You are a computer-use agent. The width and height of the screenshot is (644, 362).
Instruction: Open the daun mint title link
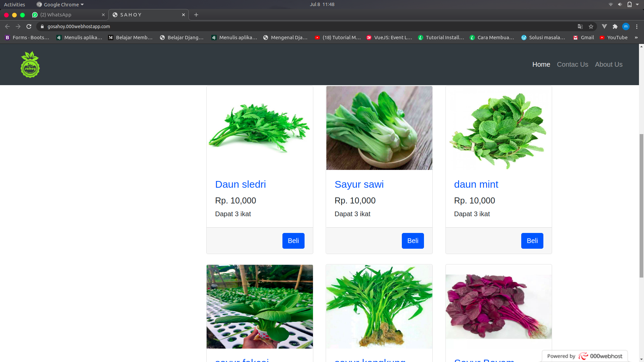(476, 184)
